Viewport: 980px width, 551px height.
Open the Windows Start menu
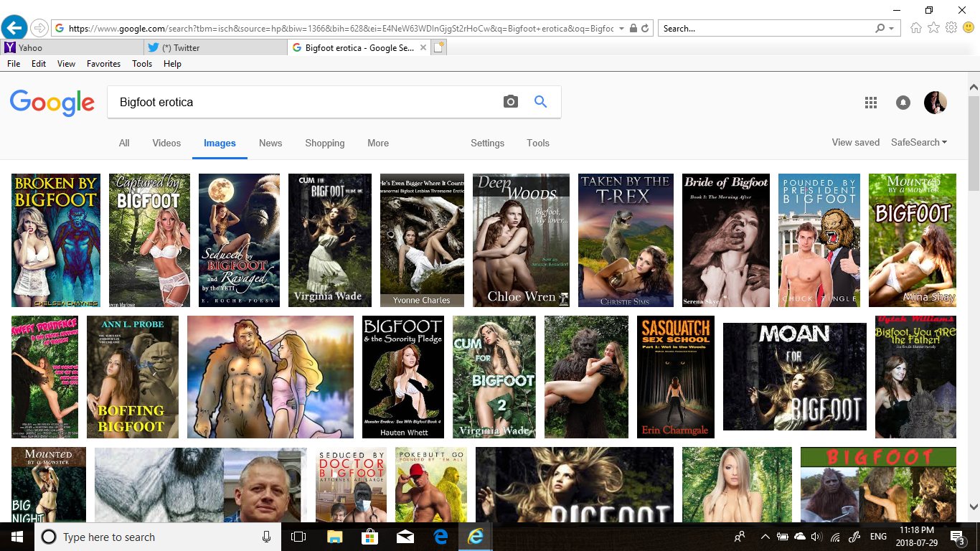(x=17, y=537)
